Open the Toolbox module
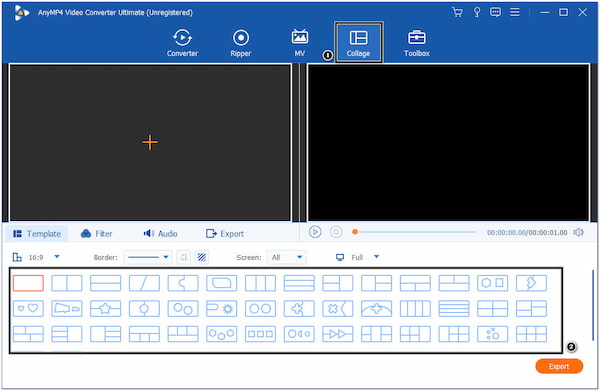Viewport: 600px width, 391px height. (417, 43)
